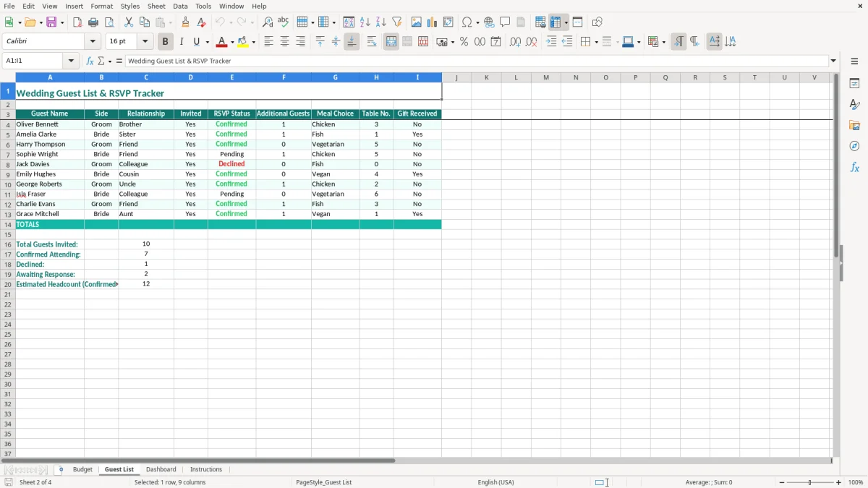Click the Insert Hyperlink icon
868x488 pixels.
coord(489,22)
